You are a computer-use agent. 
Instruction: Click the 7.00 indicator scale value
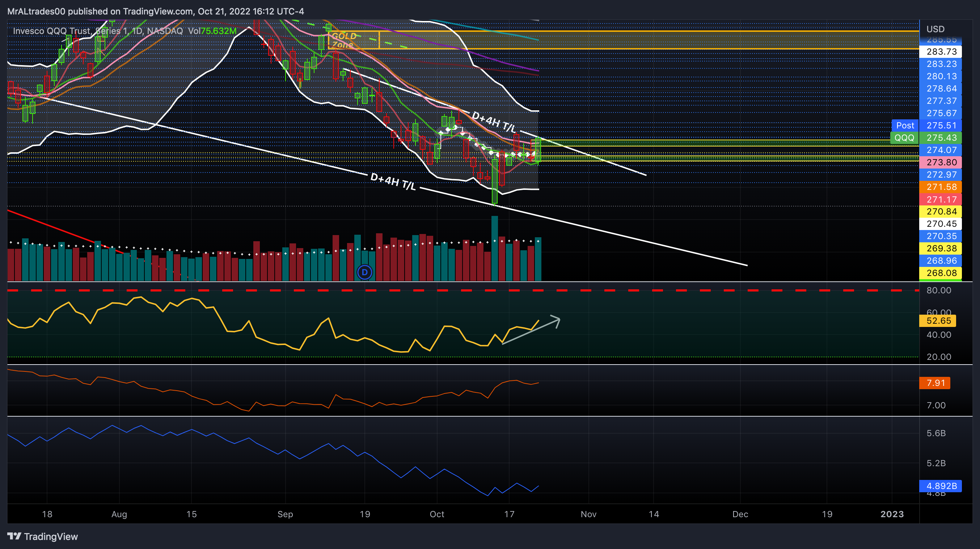[936, 405]
